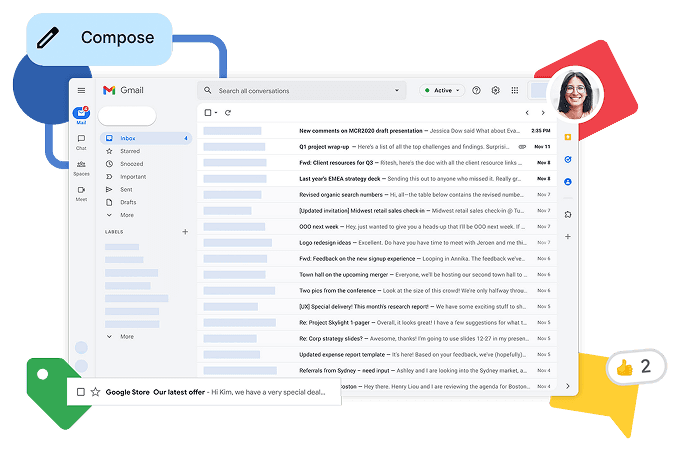This screenshot has width=676, height=451.
Task: Open Google Keep in side panel
Action: click(568, 137)
